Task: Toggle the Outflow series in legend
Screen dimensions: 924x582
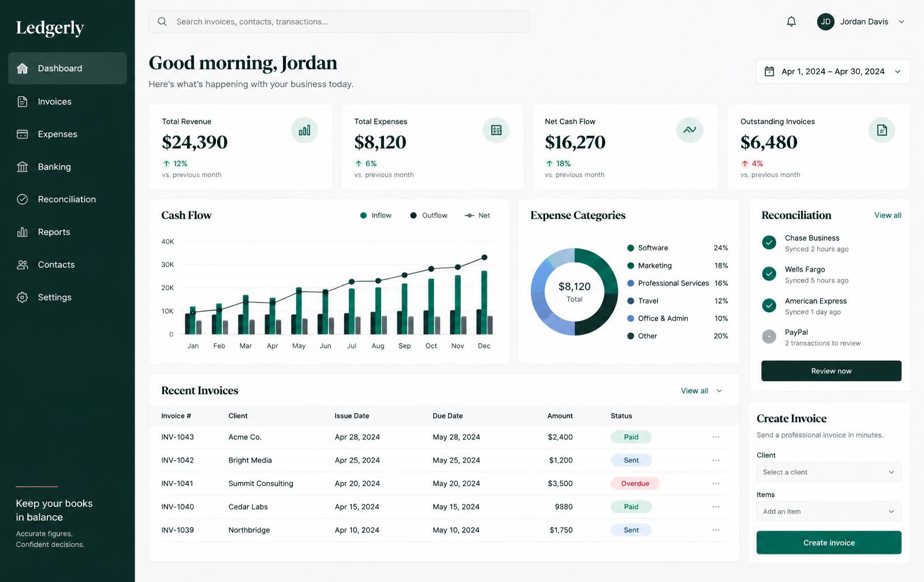Action: [429, 215]
